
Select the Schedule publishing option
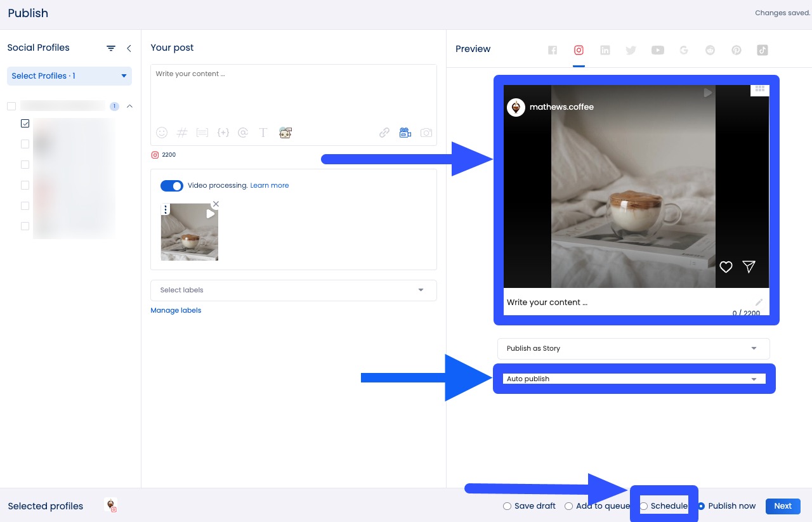644,506
